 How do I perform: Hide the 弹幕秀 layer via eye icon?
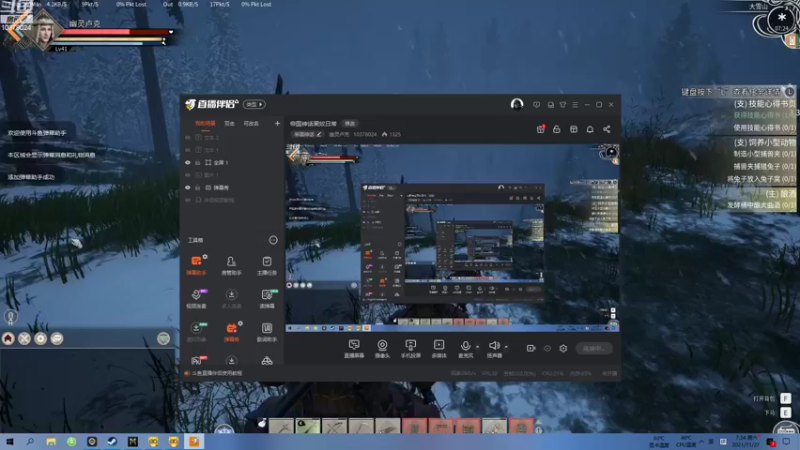[x=188, y=188]
